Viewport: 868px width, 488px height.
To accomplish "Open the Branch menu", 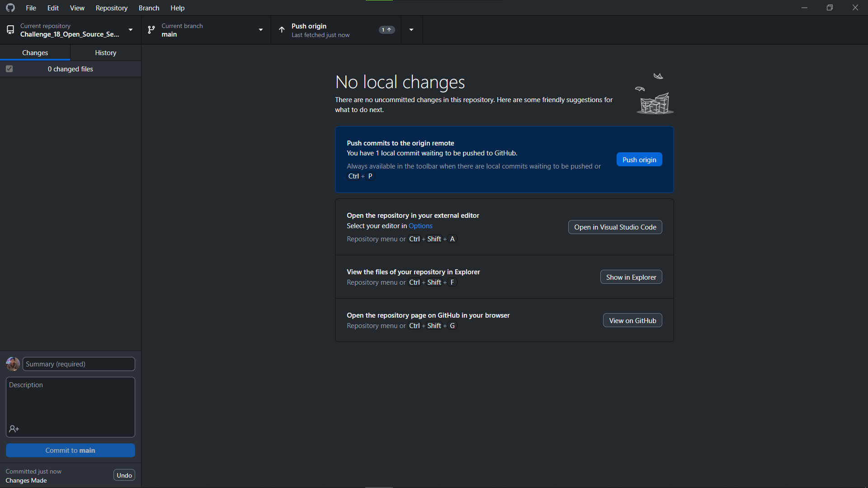I will [148, 8].
